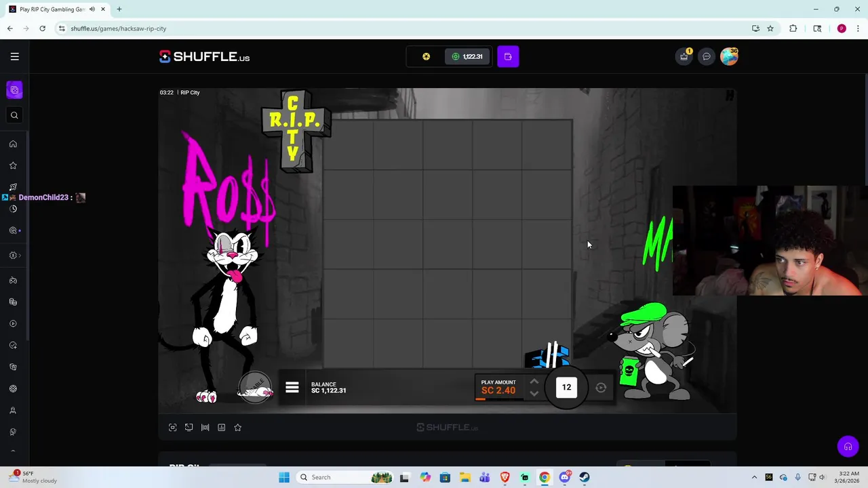Image resolution: width=868 pixels, height=488 pixels.
Task: Select the 1,122.31 sweeps coin balance
Action: click(x=467, y=57)
